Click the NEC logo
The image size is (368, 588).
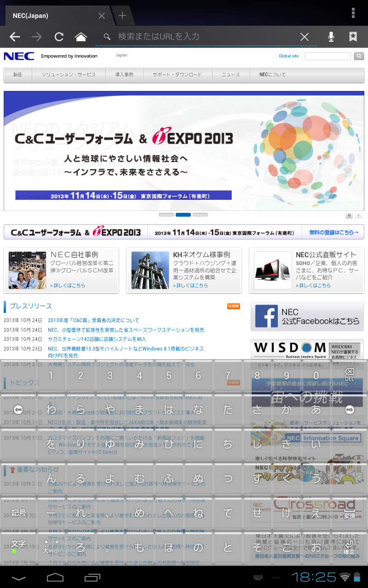point(19,56)
